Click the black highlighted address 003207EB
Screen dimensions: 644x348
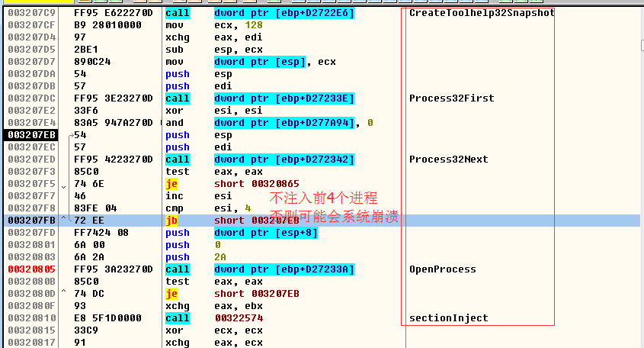(x=30, y=135)
